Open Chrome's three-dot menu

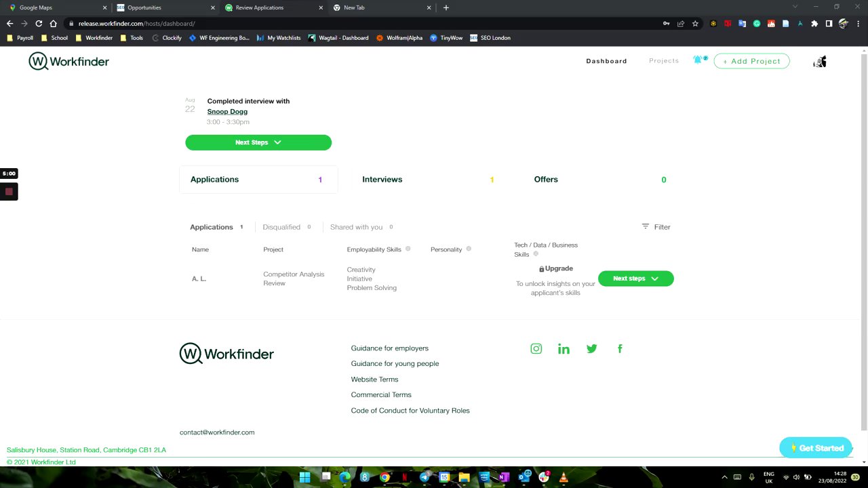tap(858, 24)
